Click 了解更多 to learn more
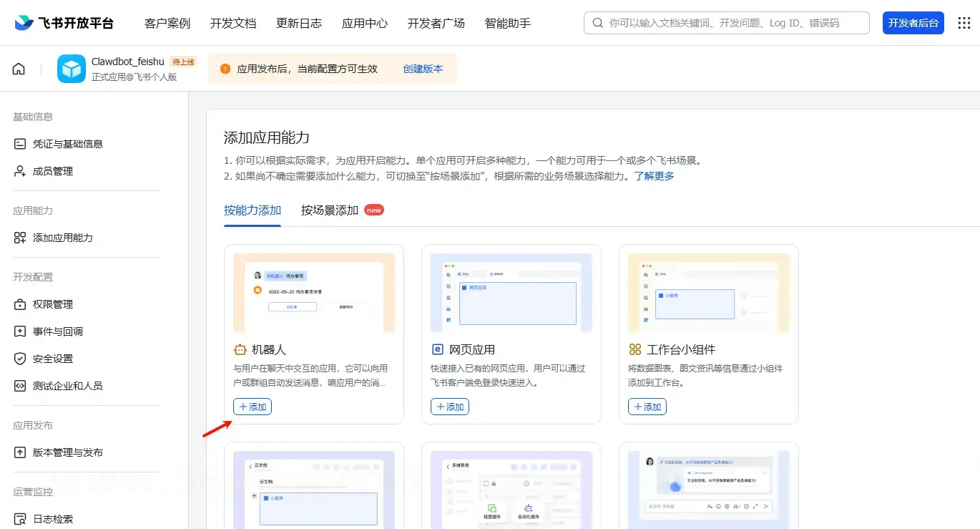980x529 pixels. pos(654,176)
